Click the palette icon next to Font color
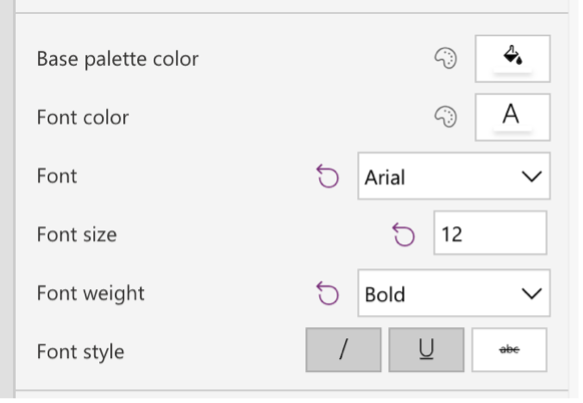 446,117
